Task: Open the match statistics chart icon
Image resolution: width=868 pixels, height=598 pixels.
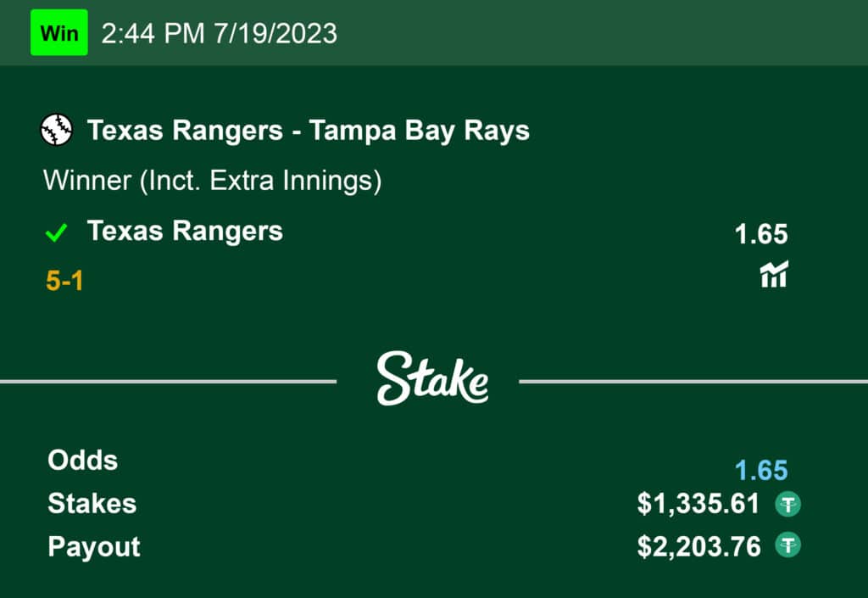Action: point(774,275)
